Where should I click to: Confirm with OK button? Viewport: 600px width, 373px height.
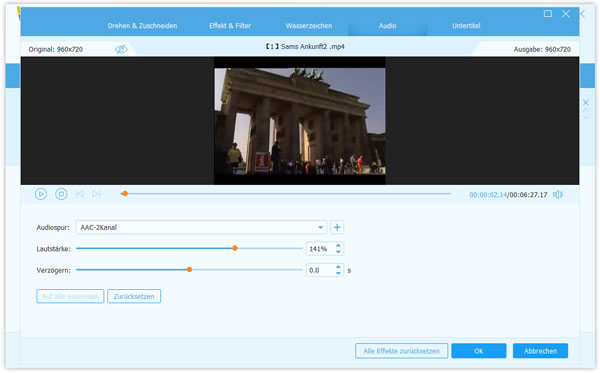[479, 351]
